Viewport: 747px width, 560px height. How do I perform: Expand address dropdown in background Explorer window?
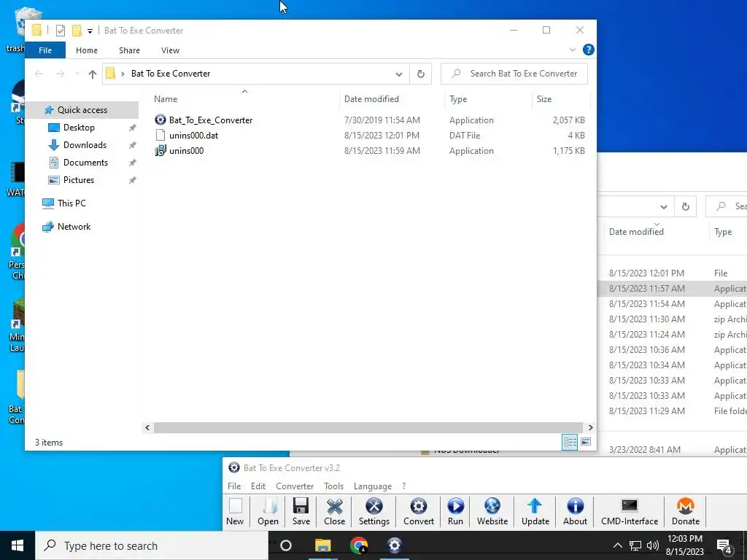coord(664,206)
